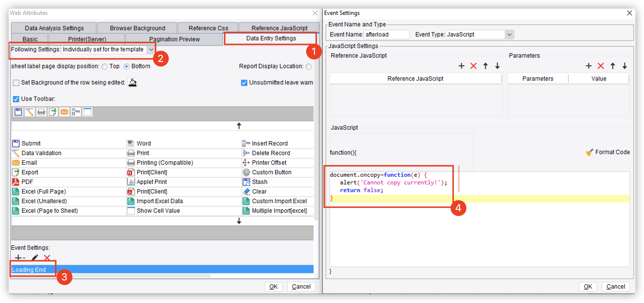
Task: Select the Top sheet label position
Action: tap(105, 67)
